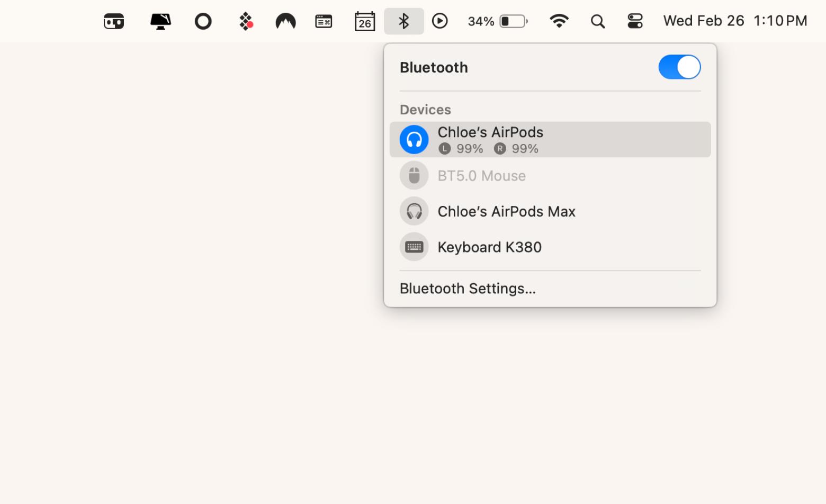Open Spotlight search magnifier icon
This screenshot has height=504, width=826.
pyautogui.click(x=597, y=21)
